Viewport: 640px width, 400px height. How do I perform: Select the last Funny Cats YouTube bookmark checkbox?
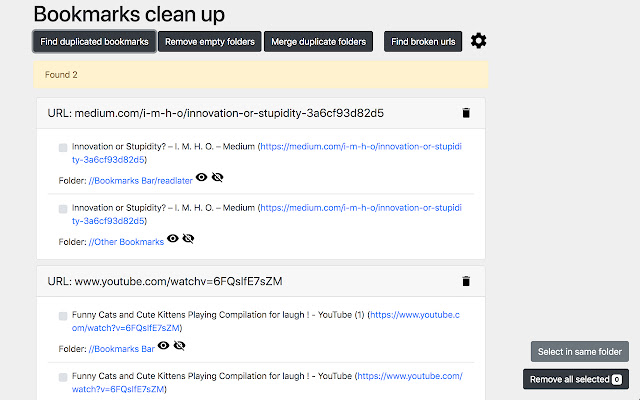click(63, 377)
